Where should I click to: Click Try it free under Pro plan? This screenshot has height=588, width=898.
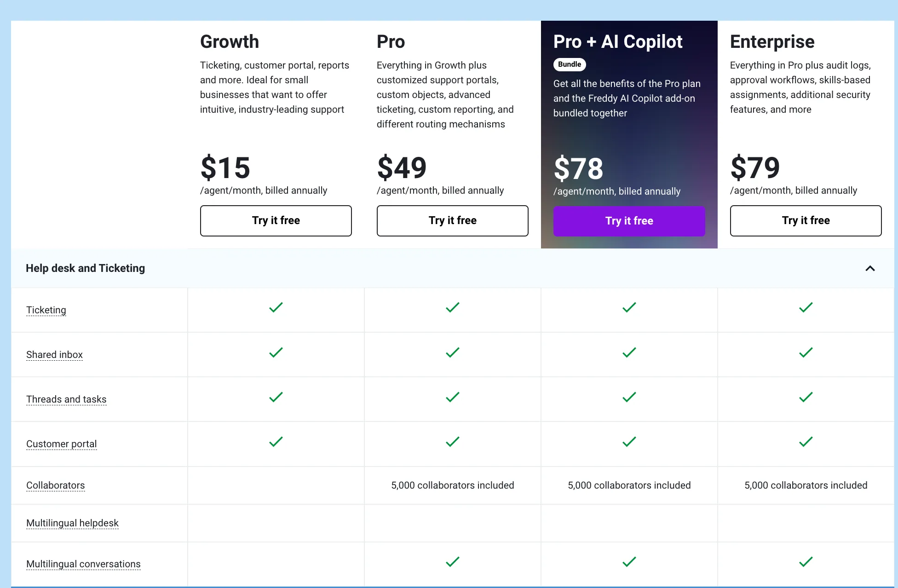[x=452, y=220]
